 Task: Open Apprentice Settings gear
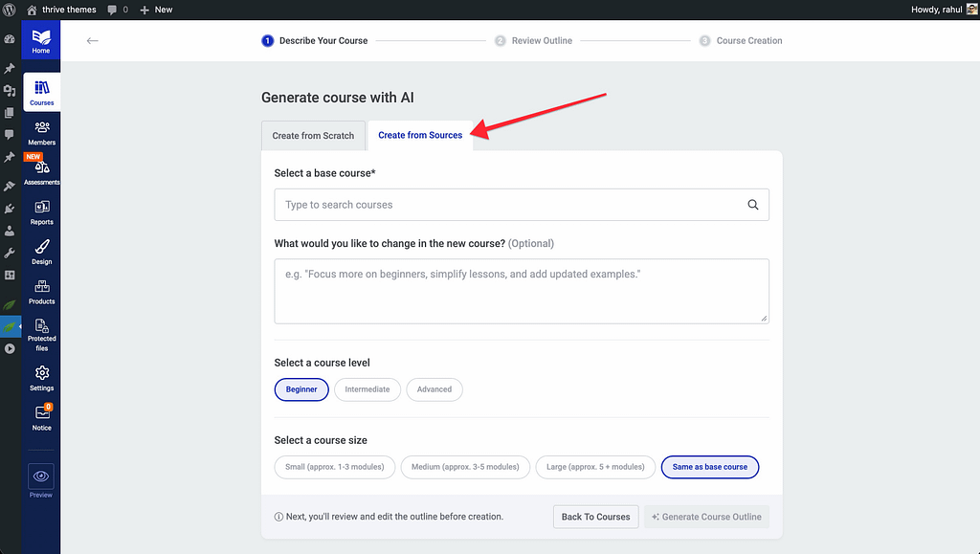pyautogui.click(x=41, y=377)
